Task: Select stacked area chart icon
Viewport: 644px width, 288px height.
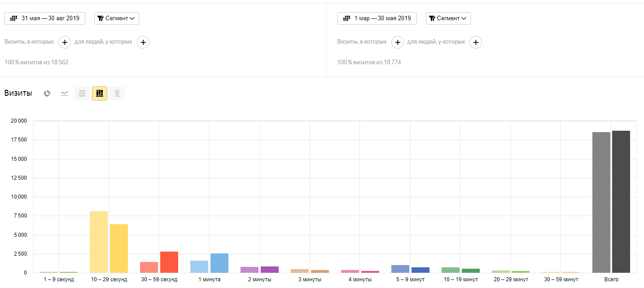Action: (82, 93)
